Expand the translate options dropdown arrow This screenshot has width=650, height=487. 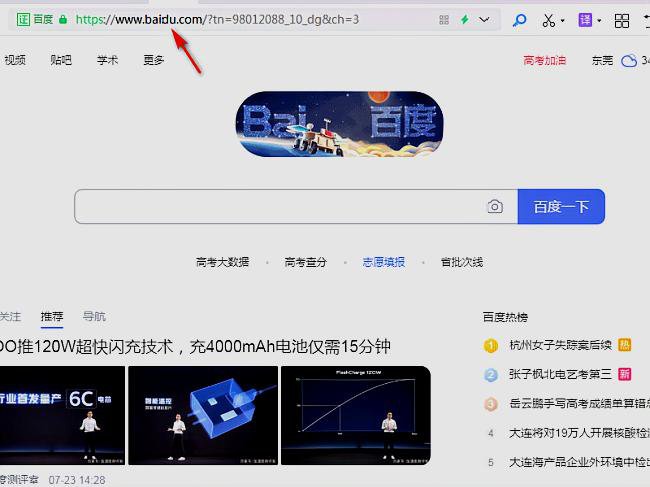click(599, 20)
